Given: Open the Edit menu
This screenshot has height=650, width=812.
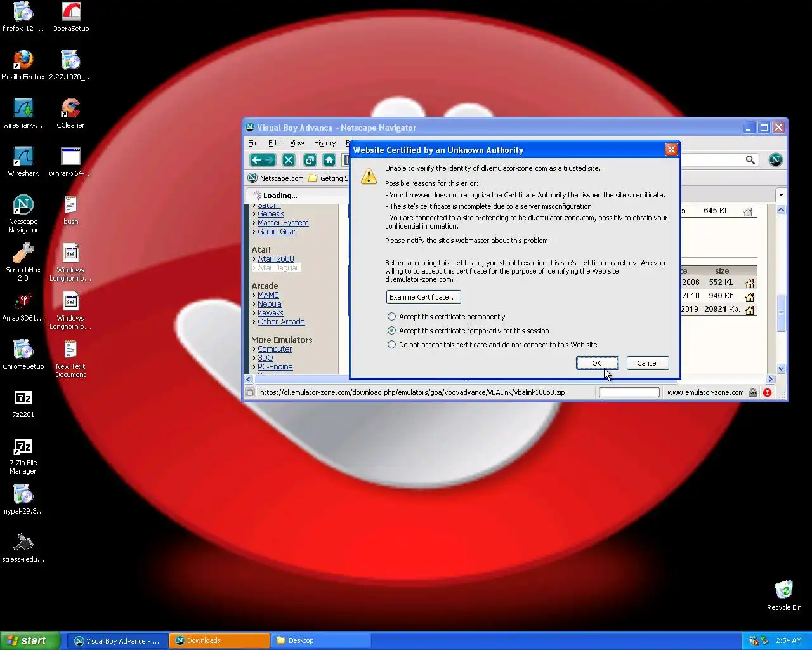Looking at the screenshot, I should pos(274,143).
